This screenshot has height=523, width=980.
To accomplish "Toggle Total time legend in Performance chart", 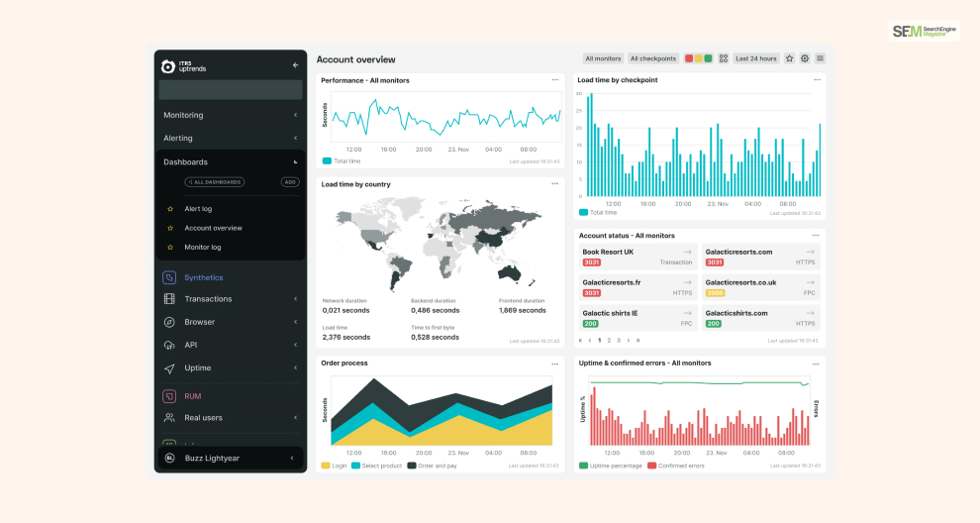I will [342, 161].
